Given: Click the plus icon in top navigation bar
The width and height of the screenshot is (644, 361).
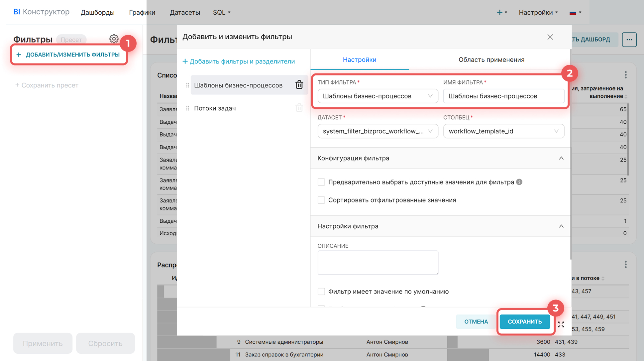Looking at the screenshot, I should point(499,12).
